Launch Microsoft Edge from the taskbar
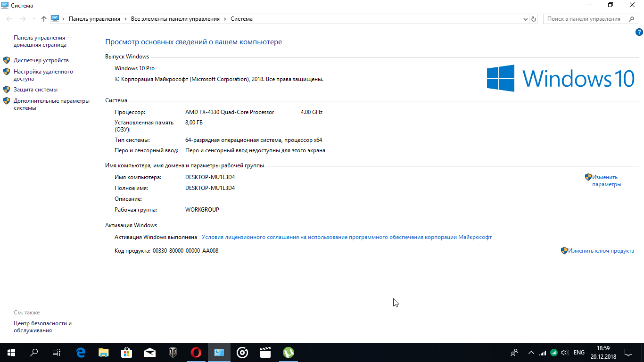Image resolution: width=644 pixels, height=362 pixels. point(81,353)
